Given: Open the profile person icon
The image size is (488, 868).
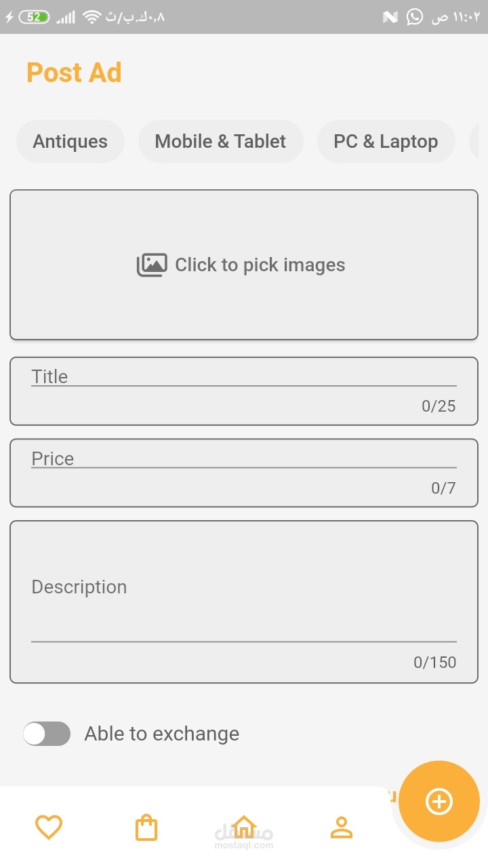Looking at the screenshot, I should click(342, 827).
